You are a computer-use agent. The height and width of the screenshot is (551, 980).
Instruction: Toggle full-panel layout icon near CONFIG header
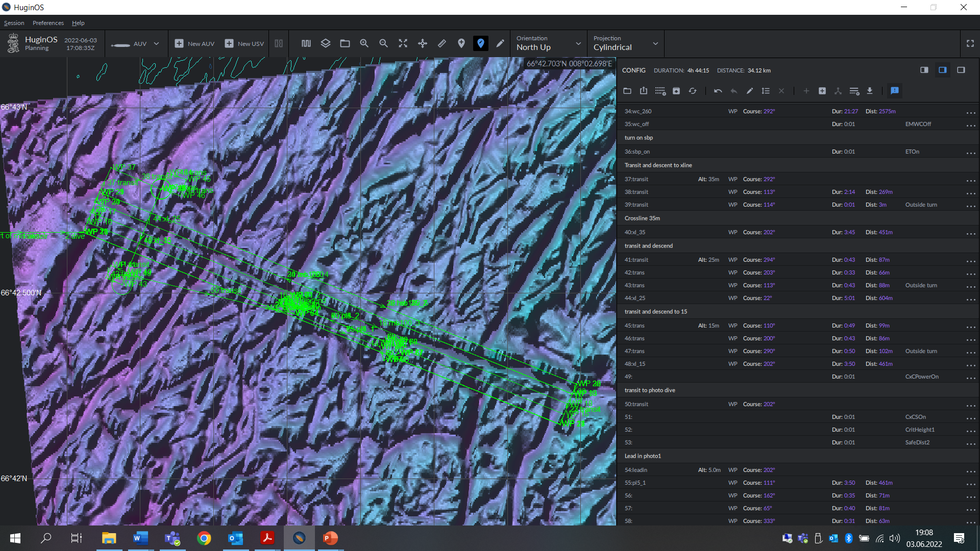[962, 70]
